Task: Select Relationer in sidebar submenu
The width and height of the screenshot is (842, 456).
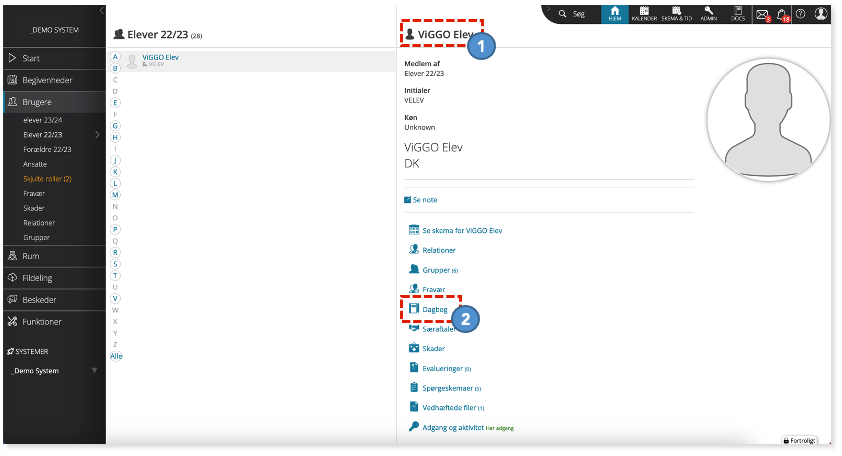Action: [39, 223]
